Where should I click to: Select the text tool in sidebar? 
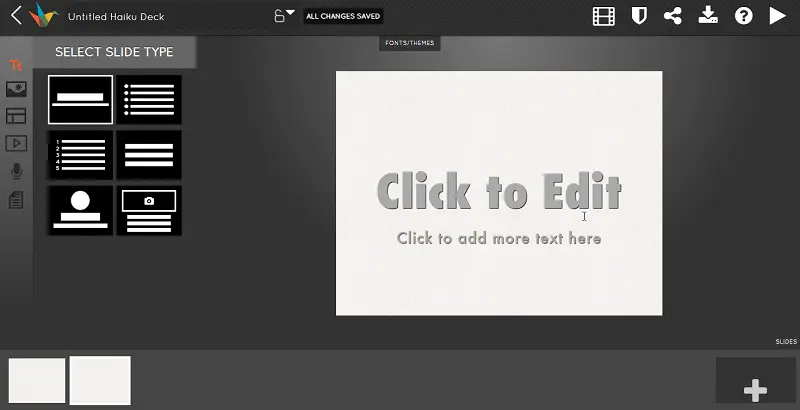click(x=16, y=65)
